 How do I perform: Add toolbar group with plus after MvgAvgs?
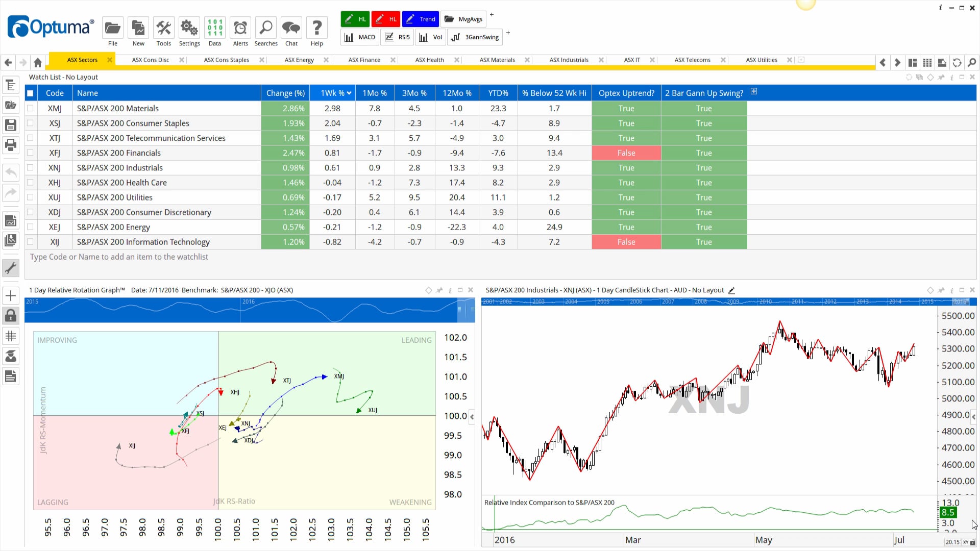[492, 15]
